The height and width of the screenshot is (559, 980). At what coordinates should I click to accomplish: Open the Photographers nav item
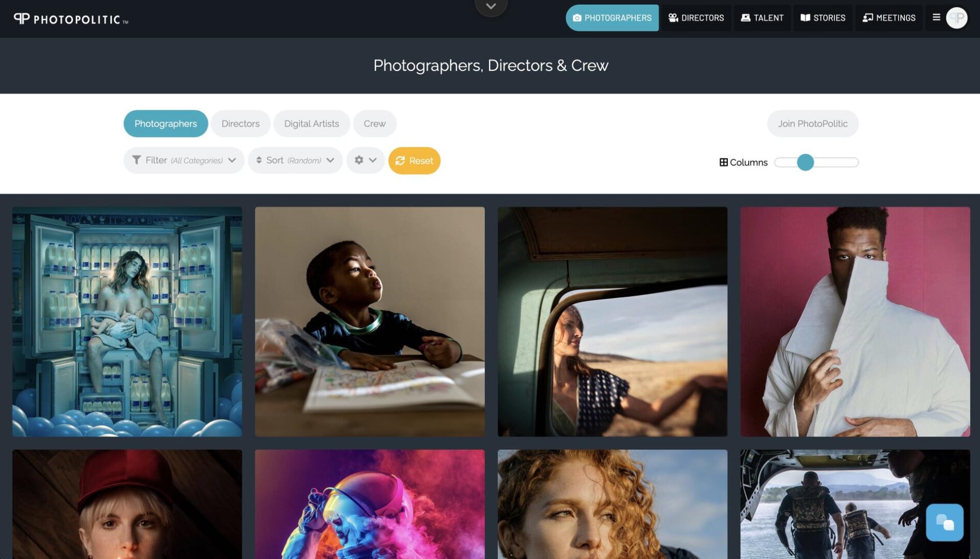612,18
